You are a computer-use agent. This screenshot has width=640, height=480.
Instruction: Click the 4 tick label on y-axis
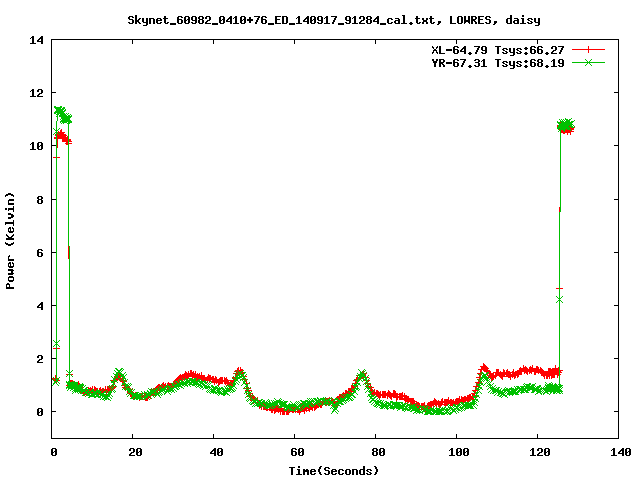pyautogui.click(x=40, y=305)
